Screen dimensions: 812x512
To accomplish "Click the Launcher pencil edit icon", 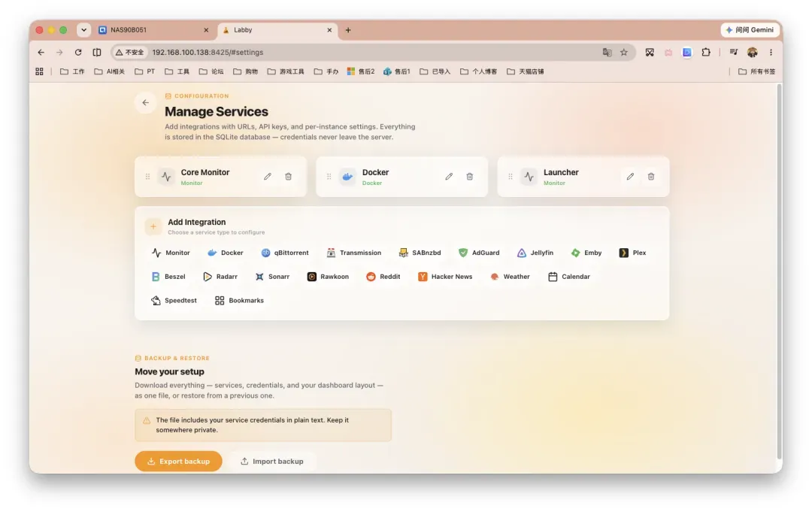I will pyautogui.click(x=630, y=177).
